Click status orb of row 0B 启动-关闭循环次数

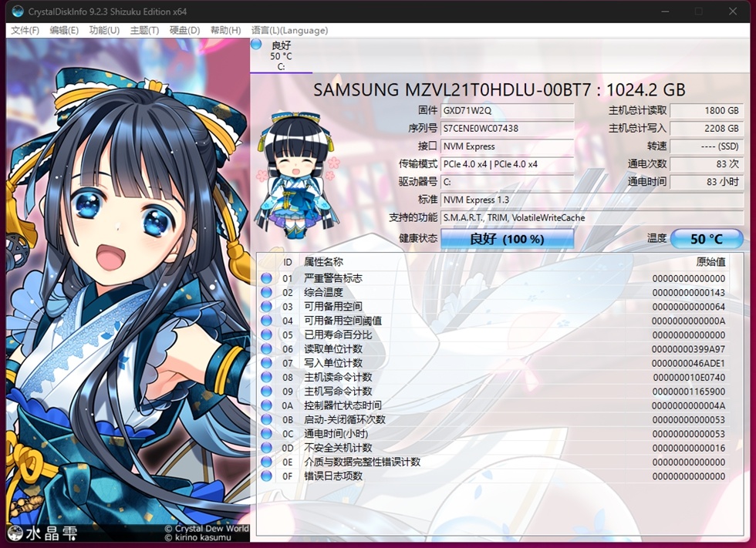point(266,419)
